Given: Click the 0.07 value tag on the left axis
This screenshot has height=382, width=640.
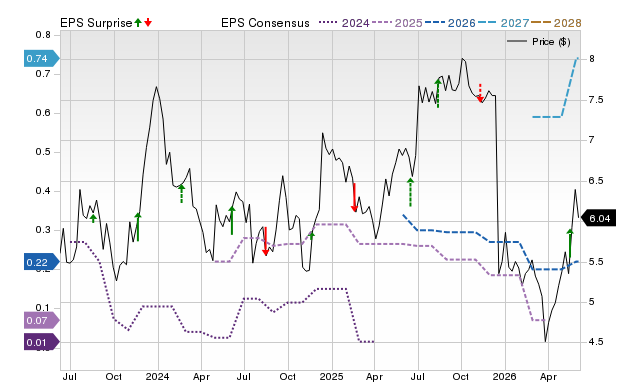Looking at the screenshot, I should 42,320.
